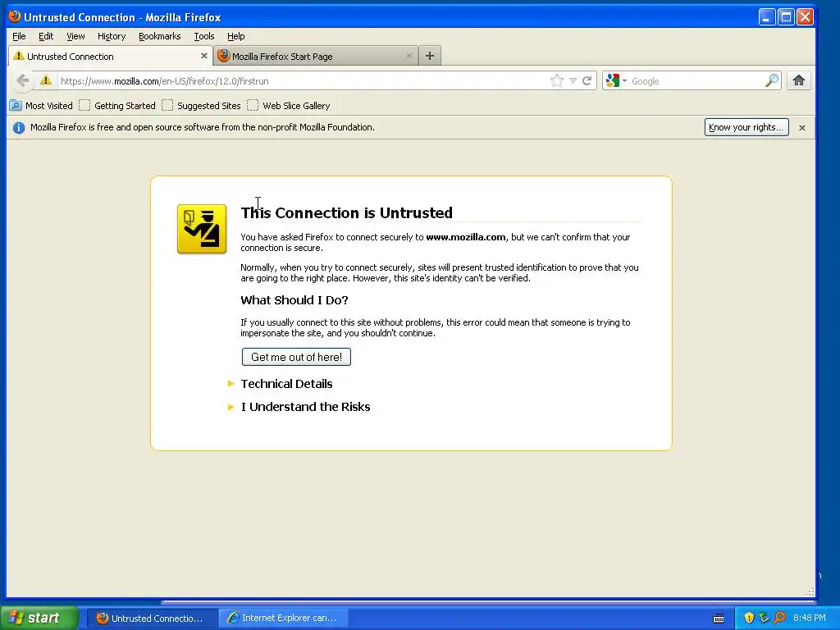Open the Web Slice Gallery bookmark

tap(289, 106)
